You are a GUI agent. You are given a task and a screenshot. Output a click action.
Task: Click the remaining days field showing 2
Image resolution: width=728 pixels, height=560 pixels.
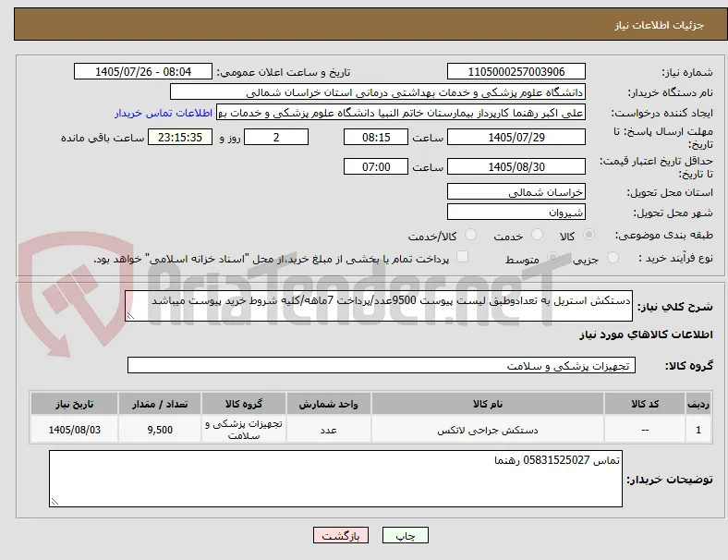pos(276,138)
